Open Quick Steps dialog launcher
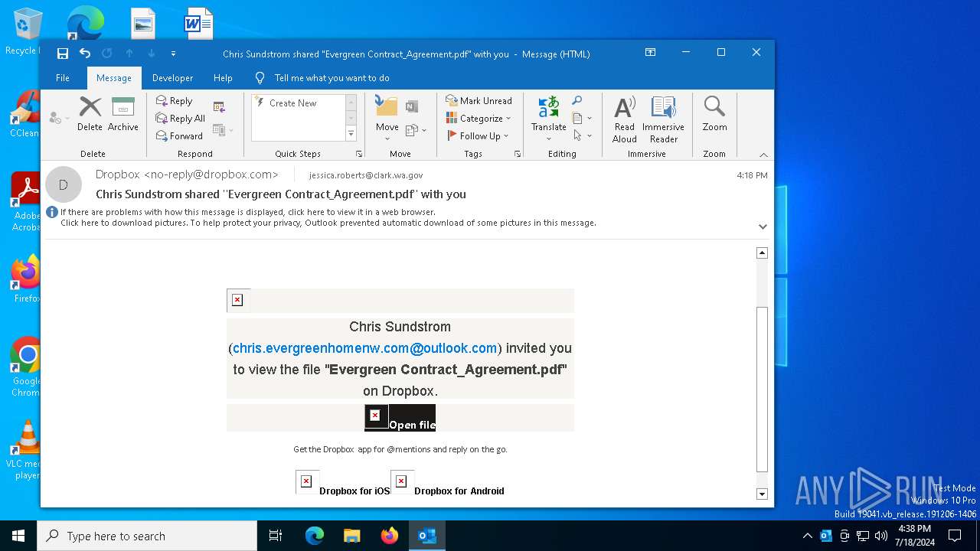This screenshot has width=980, height=551. coord(359,154)
